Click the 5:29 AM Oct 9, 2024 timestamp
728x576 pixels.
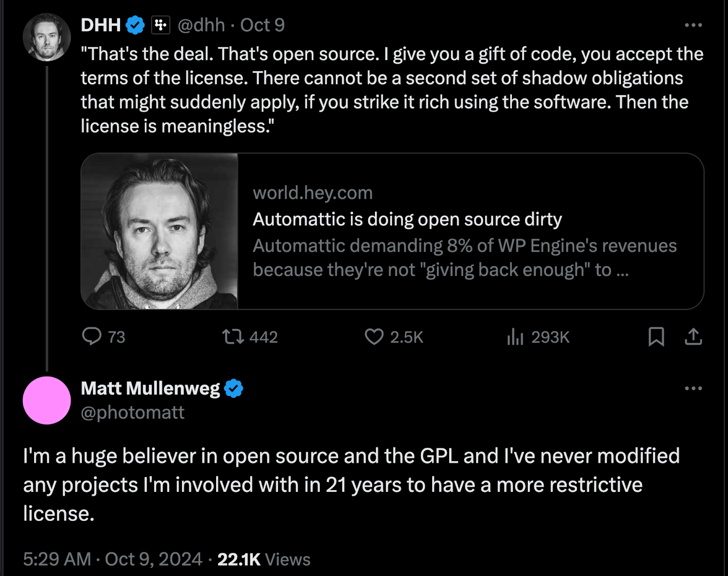pos(112,559)
